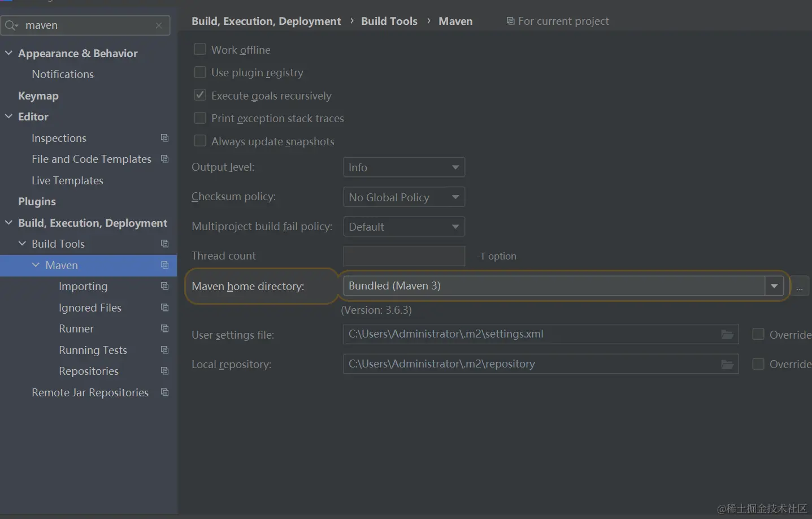Open Importing settings under Maven
The image size is (812, 519).
[83, 286]
